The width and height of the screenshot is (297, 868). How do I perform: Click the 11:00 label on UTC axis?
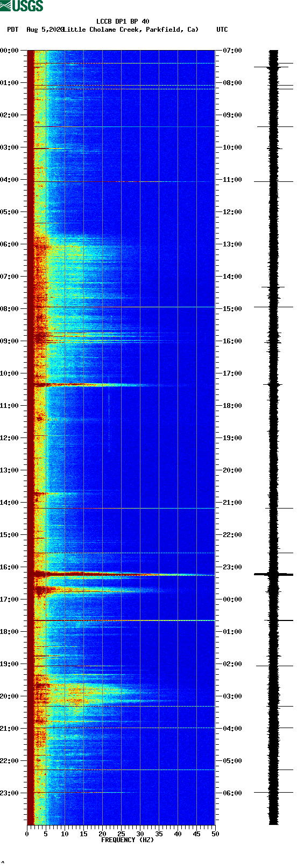click(232, 180)
